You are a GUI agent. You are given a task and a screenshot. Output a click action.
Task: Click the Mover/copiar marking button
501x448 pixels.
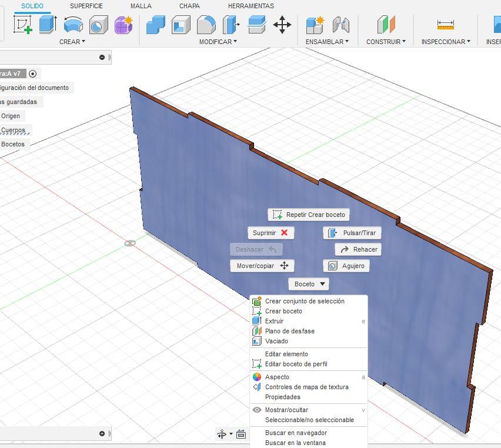(x=262, y=266)
